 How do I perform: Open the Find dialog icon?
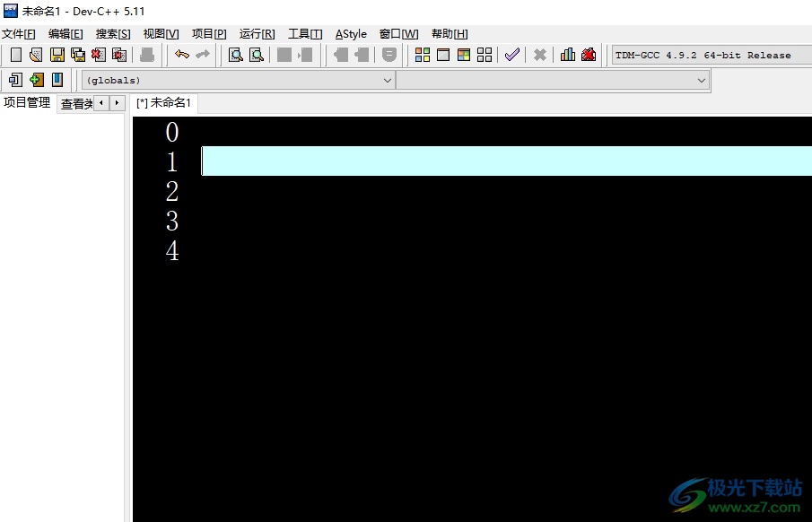[x=236, y=55]
